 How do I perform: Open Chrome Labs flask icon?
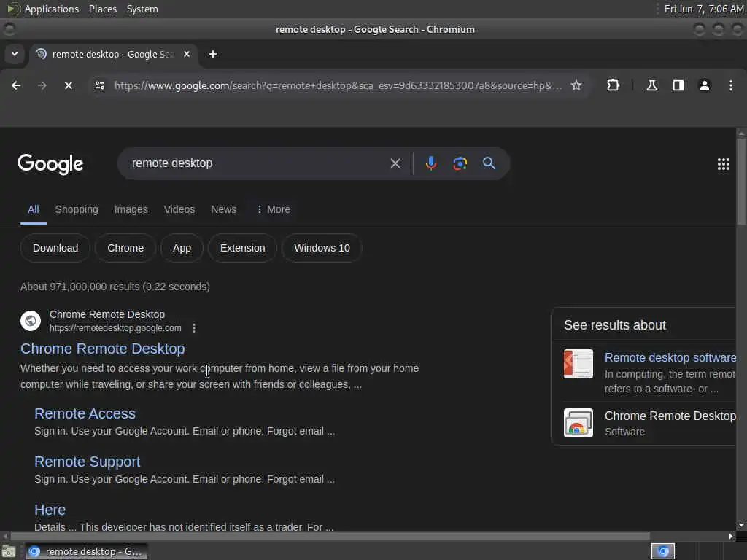[x=651, y=85]
